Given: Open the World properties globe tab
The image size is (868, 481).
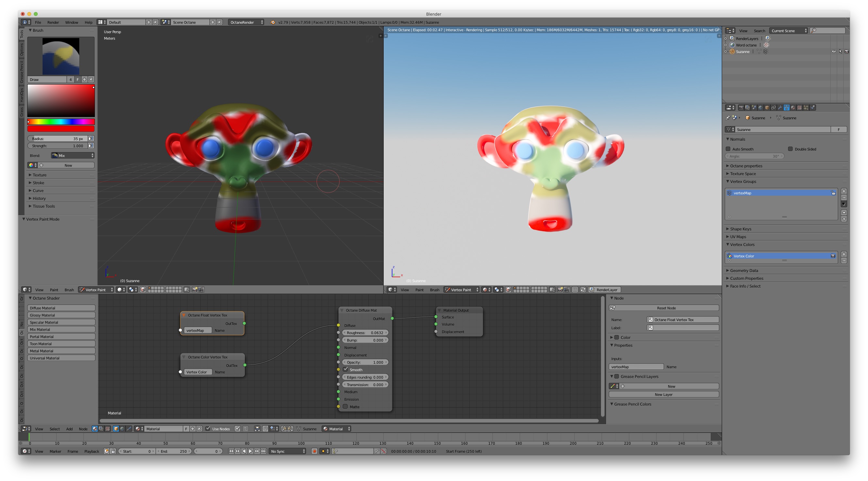Looking at the screenshot, I should (x=760, y=108).
